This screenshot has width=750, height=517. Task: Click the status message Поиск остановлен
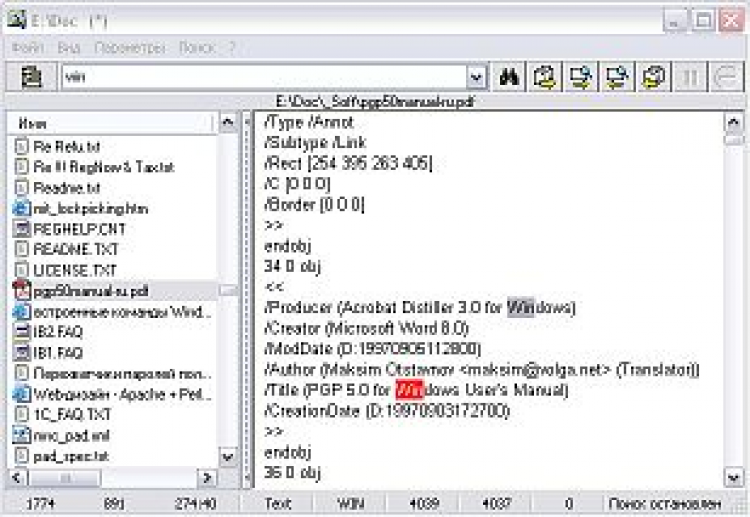[x=664, y=504]
